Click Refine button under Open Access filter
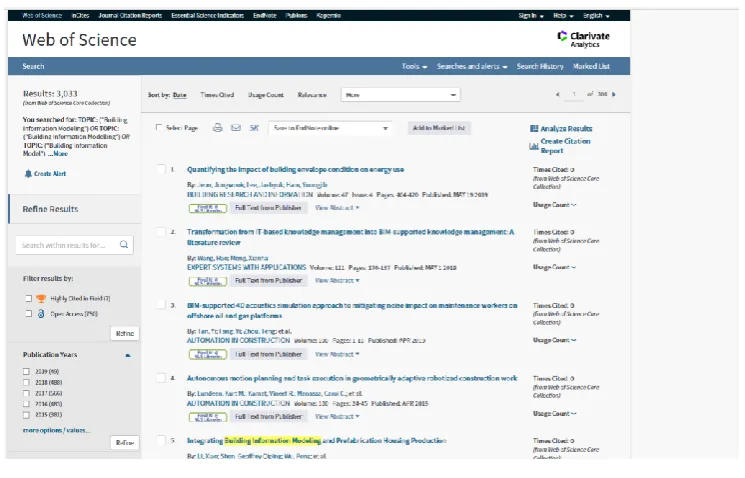The width and height of the screenshot is (745, 478). coord(125,334)
